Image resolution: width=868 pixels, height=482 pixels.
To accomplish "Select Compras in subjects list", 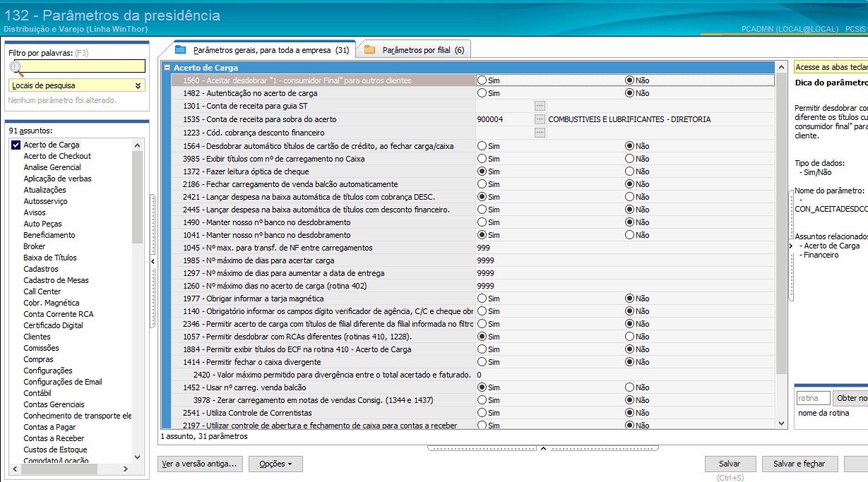I will [x=38, y=359].
